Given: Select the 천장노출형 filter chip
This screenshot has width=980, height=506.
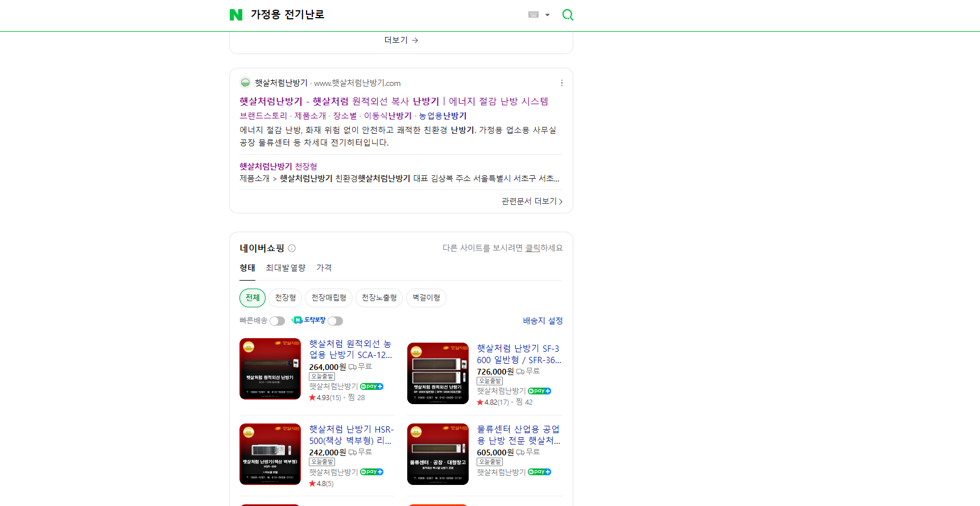Looking at the screenshot, I should point(379,298).
